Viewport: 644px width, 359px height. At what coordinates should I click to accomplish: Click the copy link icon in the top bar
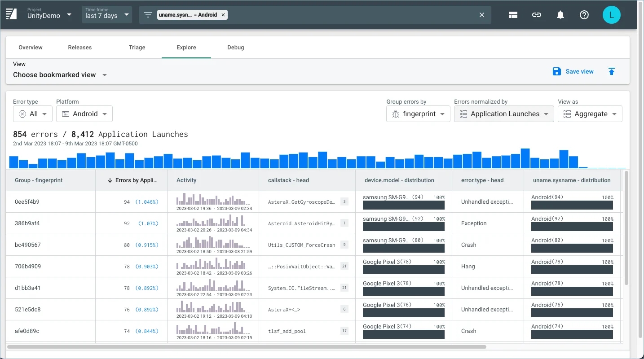click(537, 15)
